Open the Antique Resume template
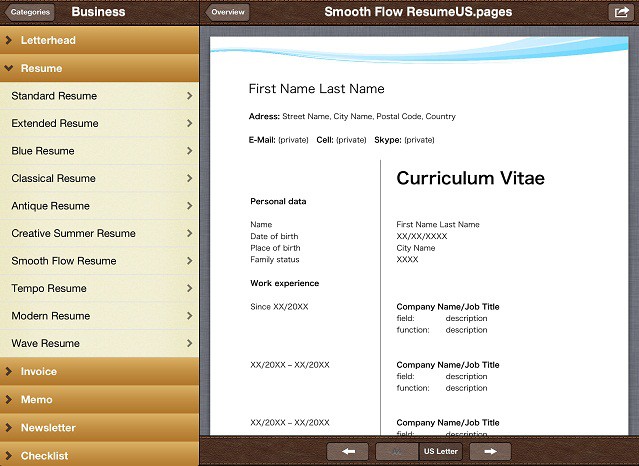Viewport: 639px width, 466px height. point(99,206)
